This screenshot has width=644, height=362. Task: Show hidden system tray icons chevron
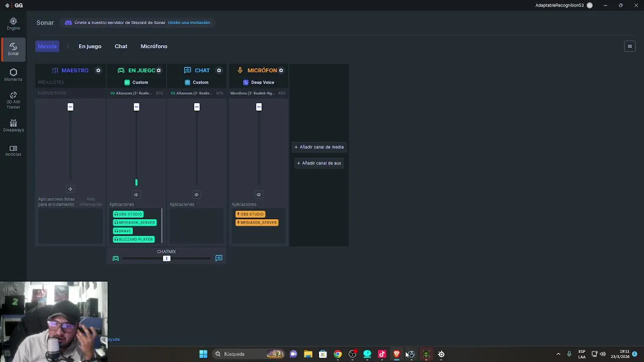(558, 354)
